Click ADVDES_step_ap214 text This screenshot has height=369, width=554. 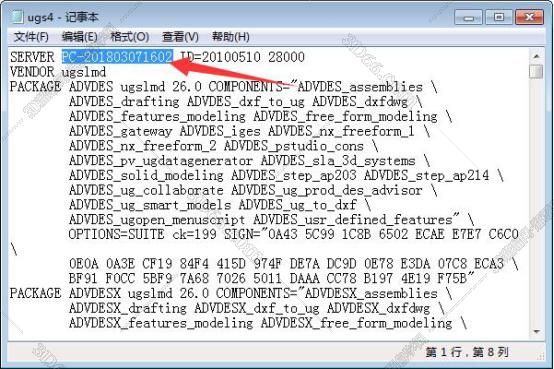pos(427,175)
